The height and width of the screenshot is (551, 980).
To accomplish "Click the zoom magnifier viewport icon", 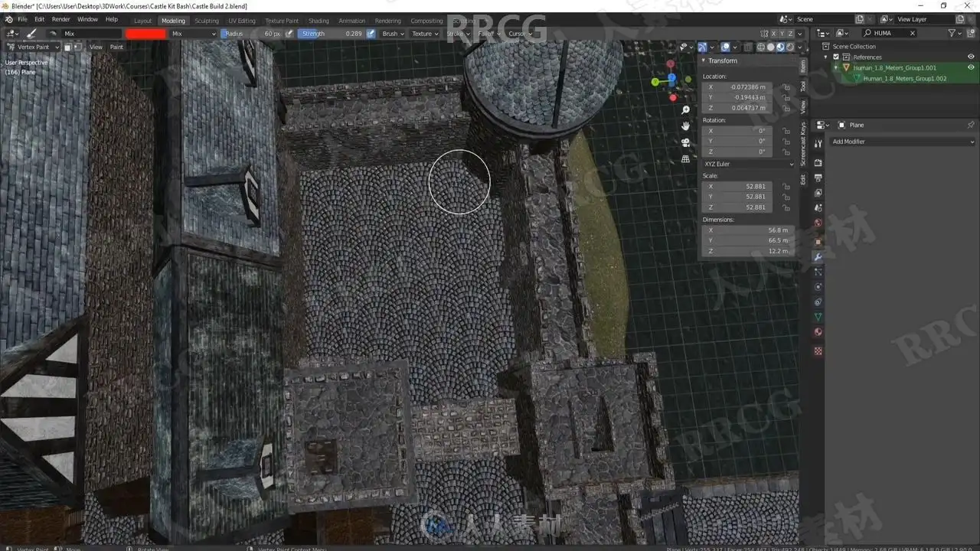I will pyautogui.click(x=685, y=111).
